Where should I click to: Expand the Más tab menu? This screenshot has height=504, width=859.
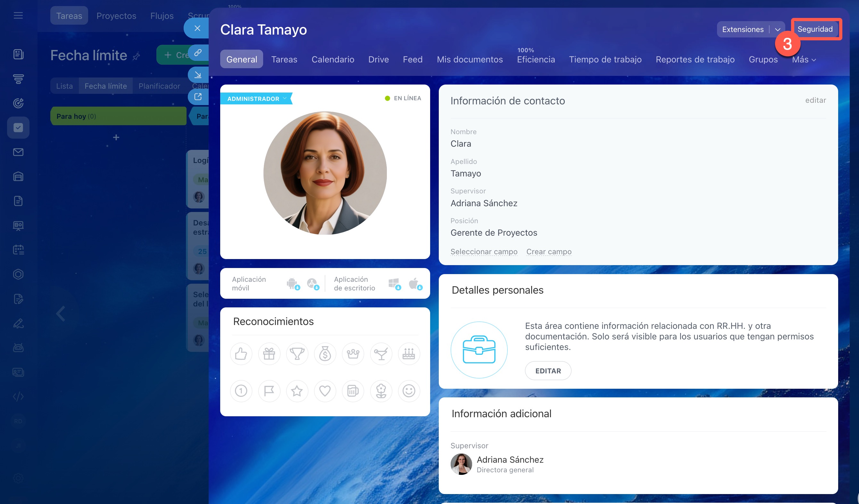pos(804,60)
